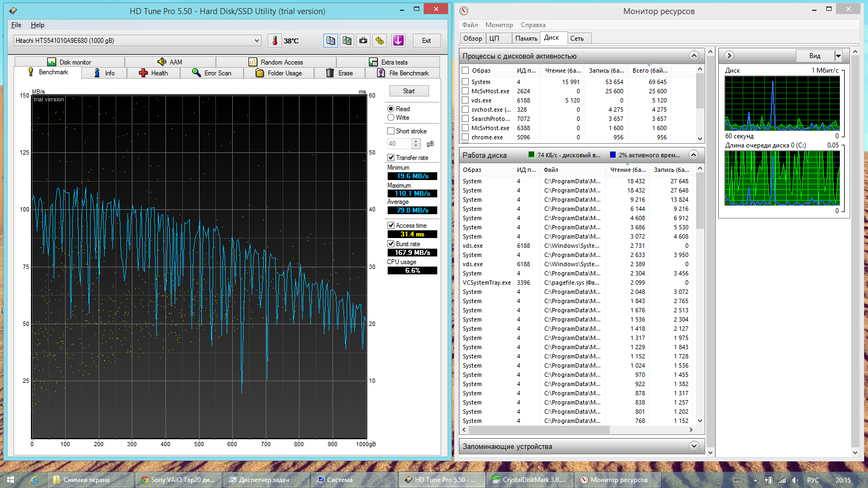
Task: Click the thermometer temperature icon
Action: [275, 41]
